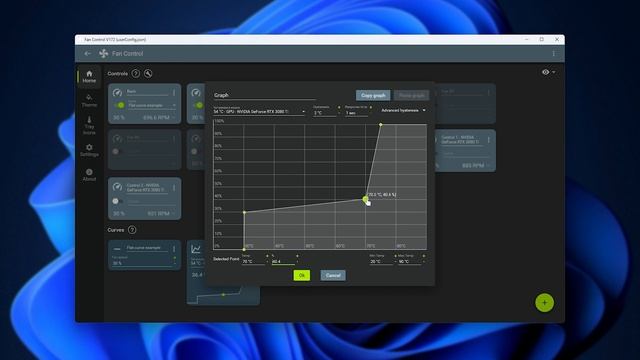Select the 30% graph point on the left
The width and height of the screenshot is (640, 360).
244,212
